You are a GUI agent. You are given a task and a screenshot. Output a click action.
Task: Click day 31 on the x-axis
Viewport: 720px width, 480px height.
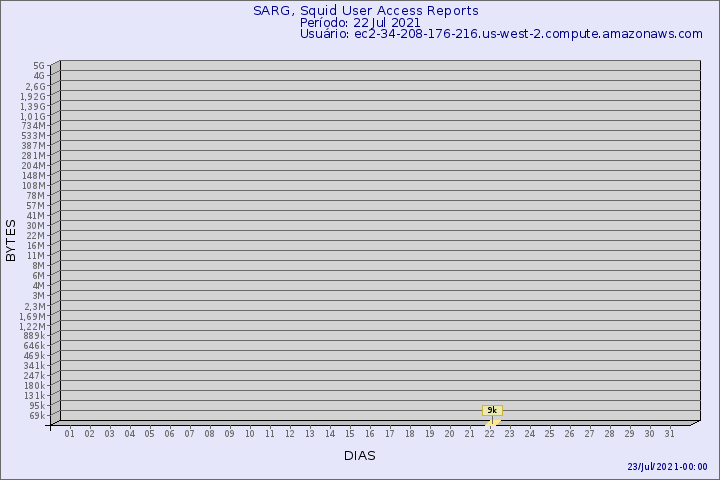tap(669, 434)
